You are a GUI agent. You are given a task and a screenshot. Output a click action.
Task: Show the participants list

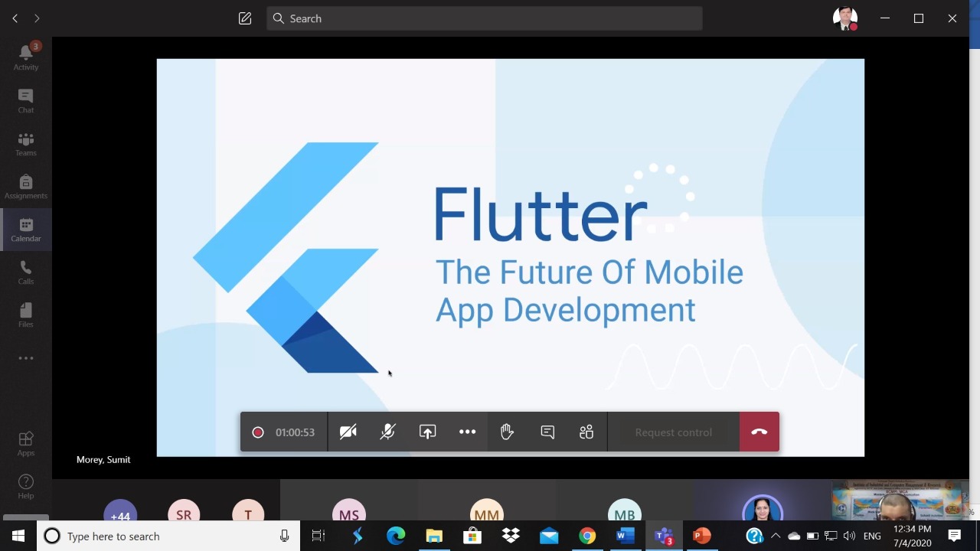(x=586, y=432)
